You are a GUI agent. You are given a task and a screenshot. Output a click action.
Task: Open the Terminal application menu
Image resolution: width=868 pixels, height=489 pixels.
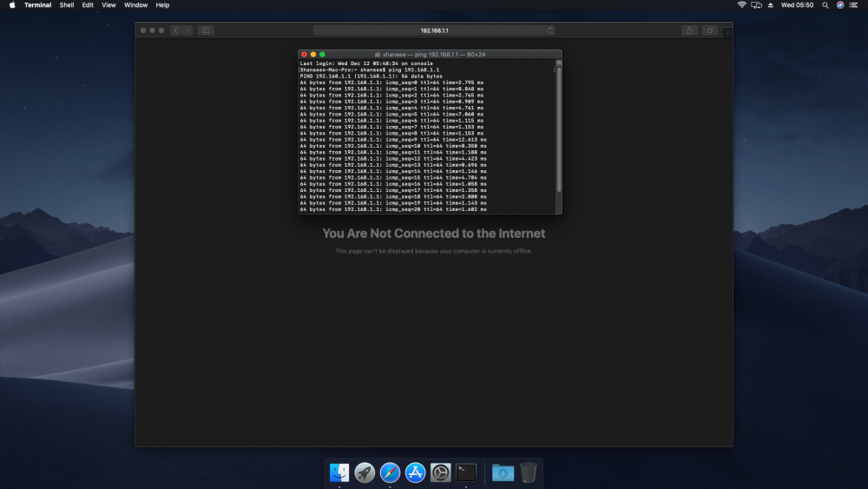coord(37,5)
